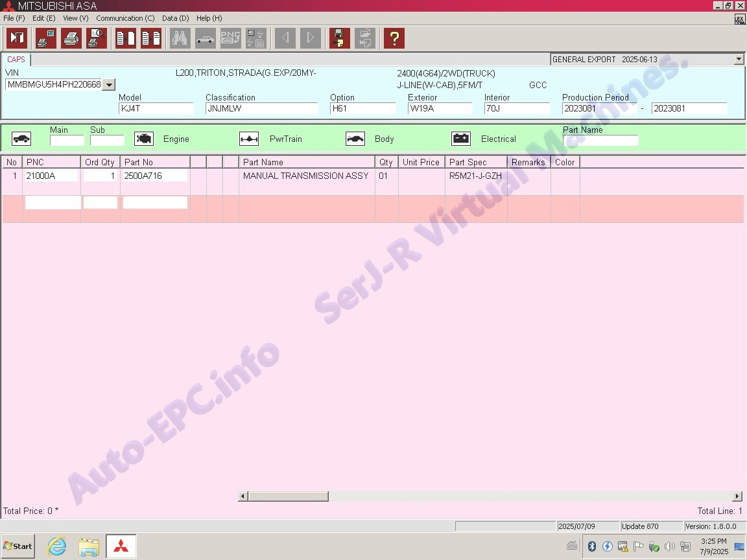Image resolution: width=747 pixels, height=560 pixels.
Task: Open Internet Explorer from the taskbar
Action: pyautogui.click(x=57, y=546)
